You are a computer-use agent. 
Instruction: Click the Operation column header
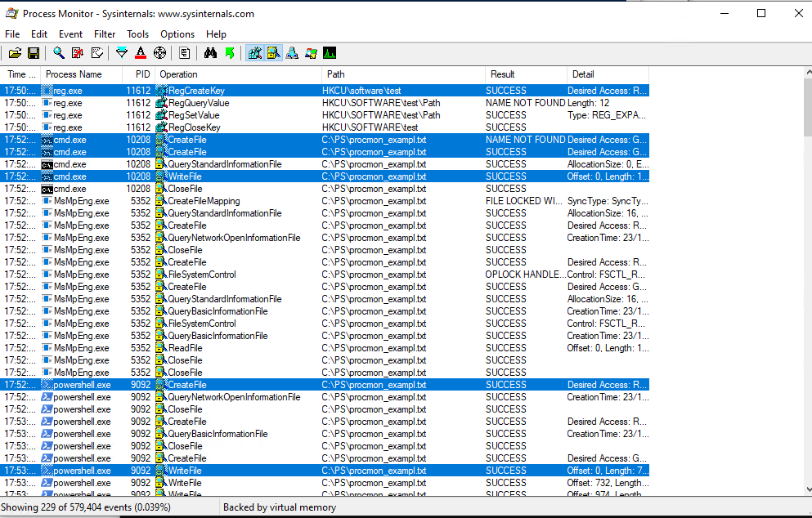(x=238, y=74)
